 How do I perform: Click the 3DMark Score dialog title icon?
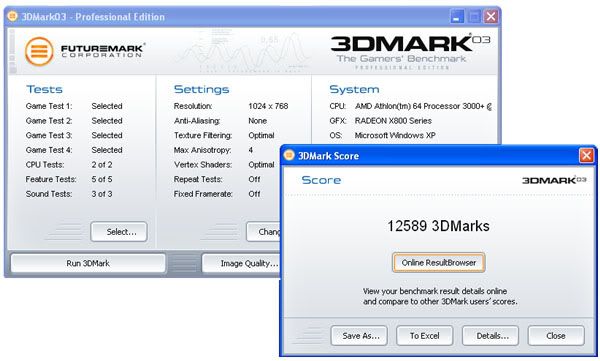[x=289, y=155]
